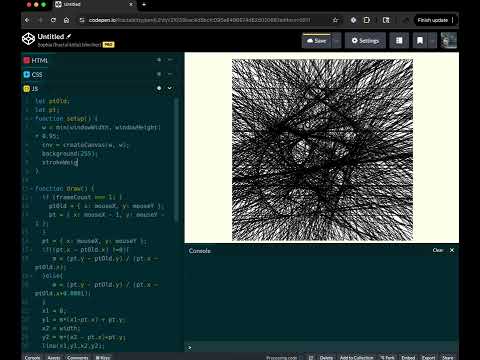Open the user avatar menu

pos(449,41)
